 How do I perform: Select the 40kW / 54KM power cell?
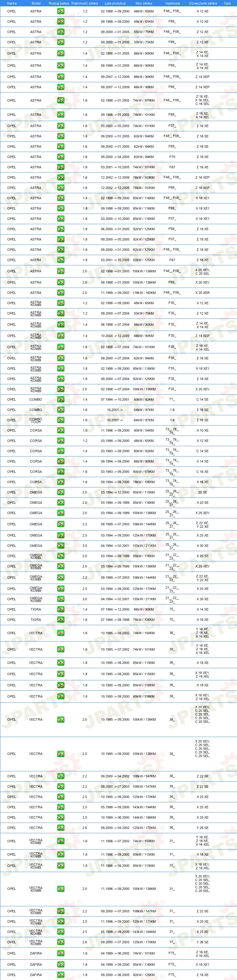(x=144, y=430)
